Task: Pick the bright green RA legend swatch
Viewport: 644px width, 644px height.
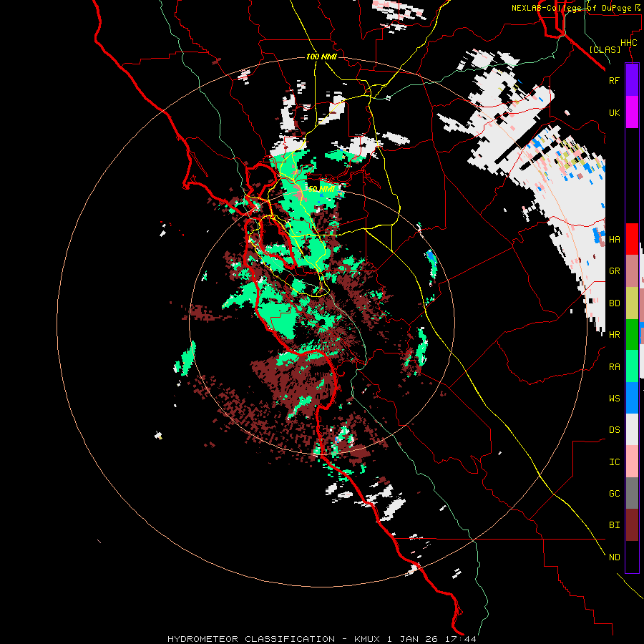Action: pos(632,366)
